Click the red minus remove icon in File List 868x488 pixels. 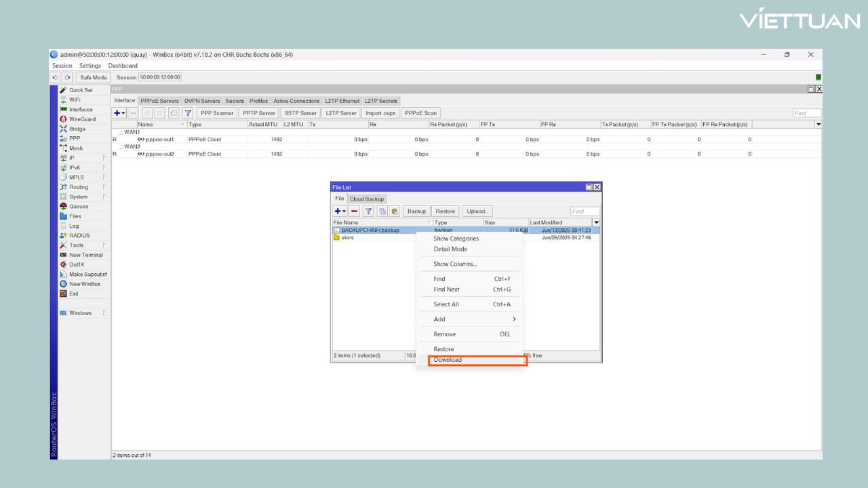[355, 211]
